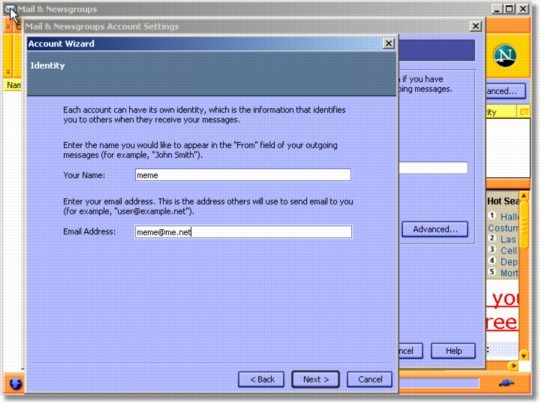Click the Back button
The height and width of the screenshot is (404, 541).
[261, 380]
